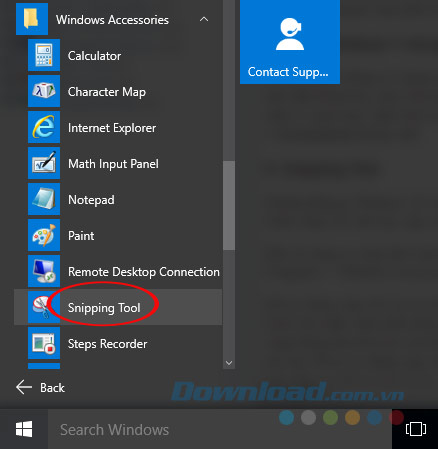Click the Back arrow icon

(x=24, y=387)
